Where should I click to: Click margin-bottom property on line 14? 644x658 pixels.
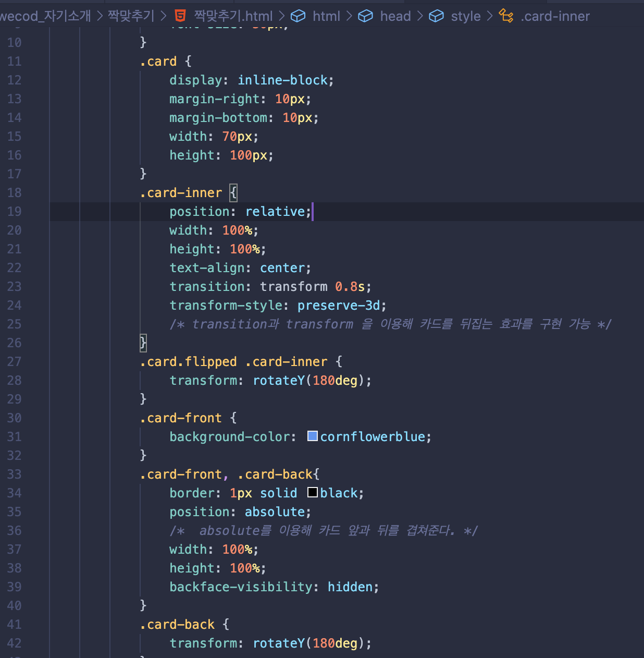point(218,118)
